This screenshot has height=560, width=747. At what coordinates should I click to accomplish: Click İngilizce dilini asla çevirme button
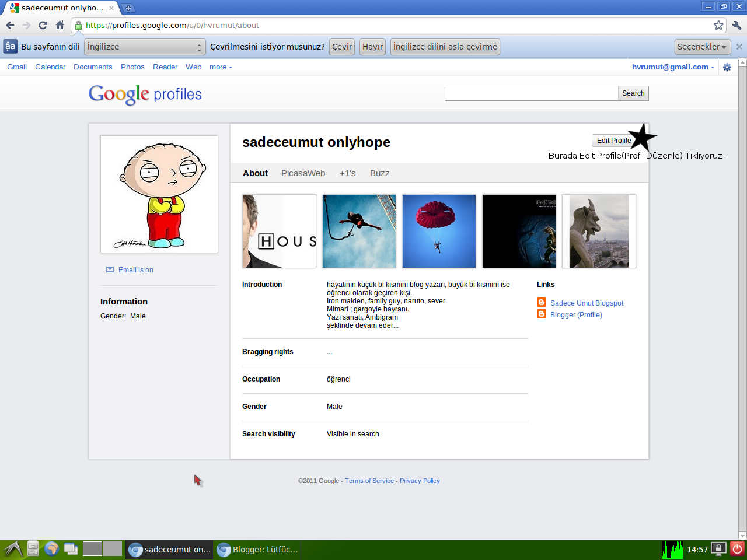click(445, 47)
